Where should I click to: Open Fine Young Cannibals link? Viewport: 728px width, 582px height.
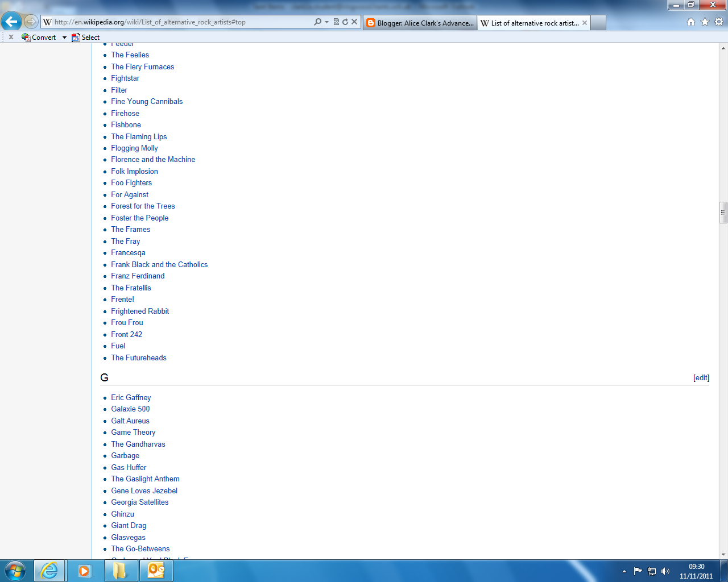147,101
